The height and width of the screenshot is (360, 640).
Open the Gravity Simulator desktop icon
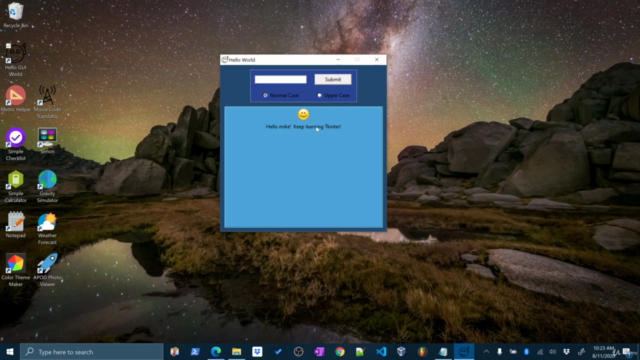(47, 186)
